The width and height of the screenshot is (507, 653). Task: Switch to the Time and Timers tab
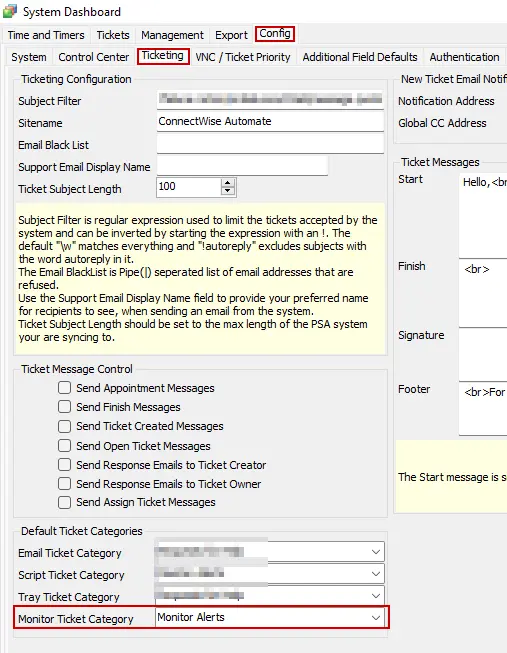coord(46,35)
